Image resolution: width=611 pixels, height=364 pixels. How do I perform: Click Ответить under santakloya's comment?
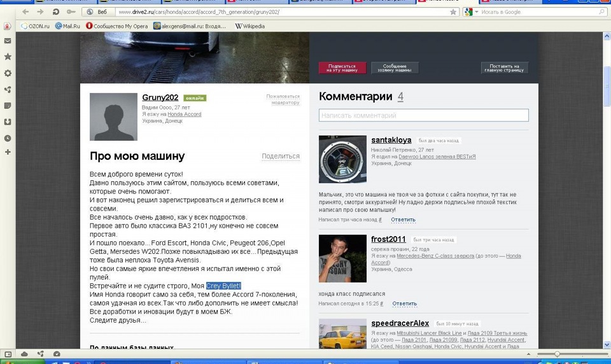[x=404, y=220]
